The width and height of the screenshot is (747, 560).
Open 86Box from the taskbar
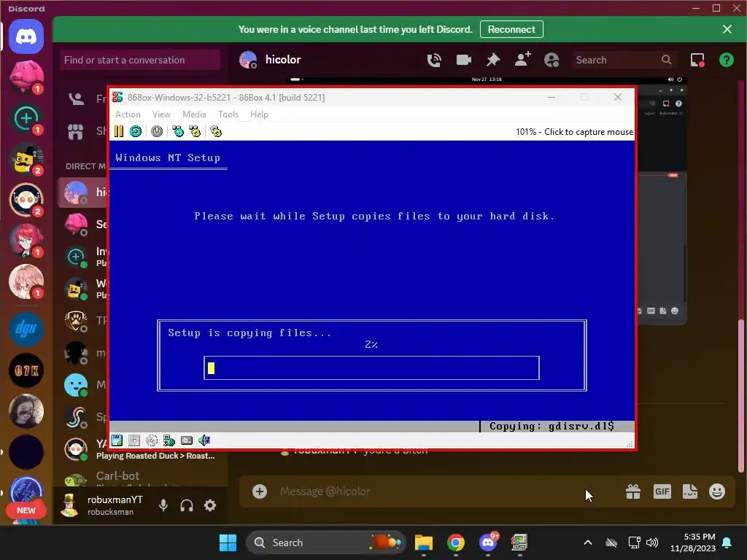point(519,542)
